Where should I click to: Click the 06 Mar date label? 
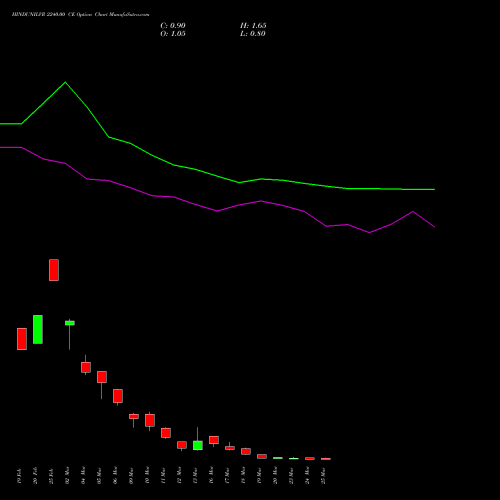click(x=115, y=476)
